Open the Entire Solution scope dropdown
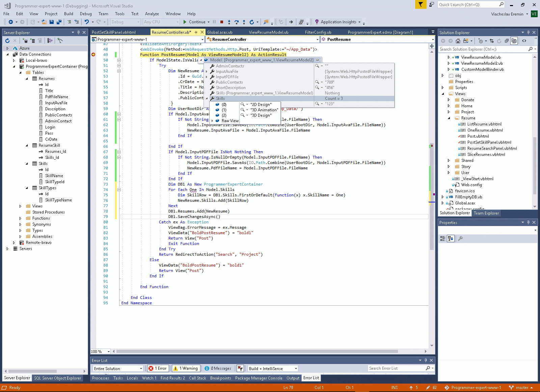 (118, 368)
